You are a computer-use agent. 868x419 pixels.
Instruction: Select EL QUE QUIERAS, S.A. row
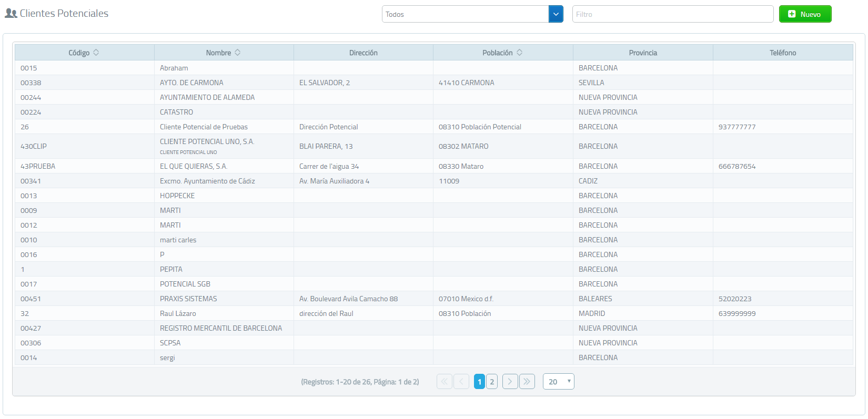(434, 166)
